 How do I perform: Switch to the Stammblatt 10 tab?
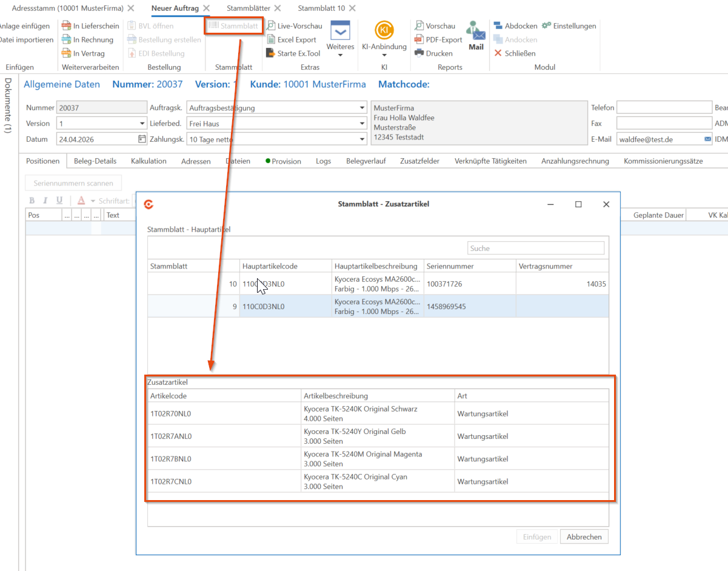(x=321, y=8)
